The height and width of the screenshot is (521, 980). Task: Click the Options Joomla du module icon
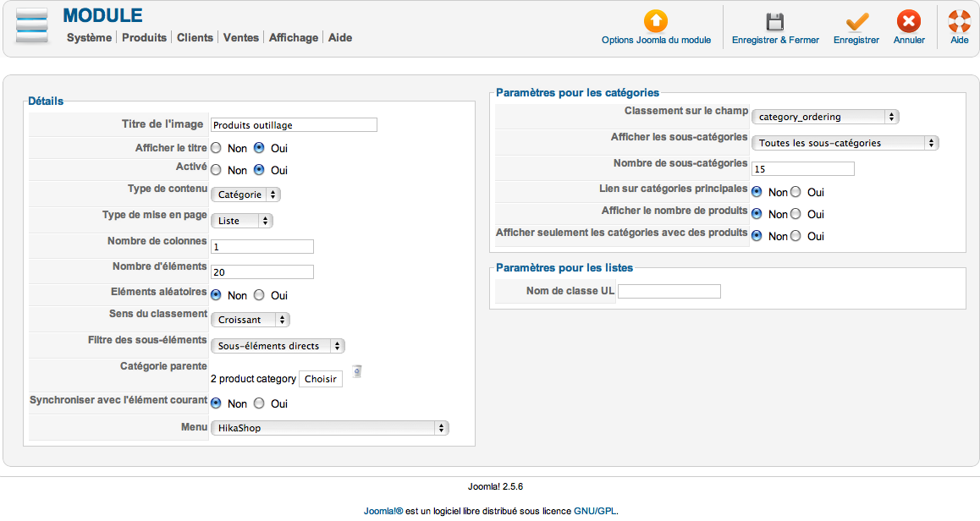coord(656,21)
